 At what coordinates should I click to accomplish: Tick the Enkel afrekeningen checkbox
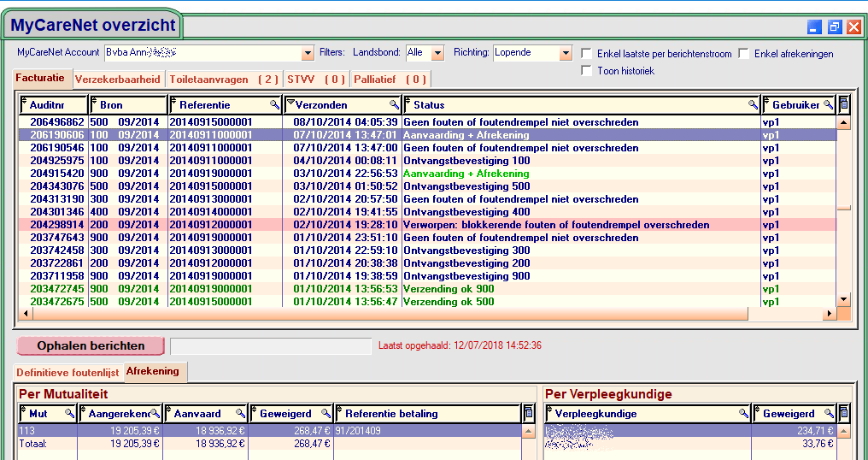coord(744,54)
